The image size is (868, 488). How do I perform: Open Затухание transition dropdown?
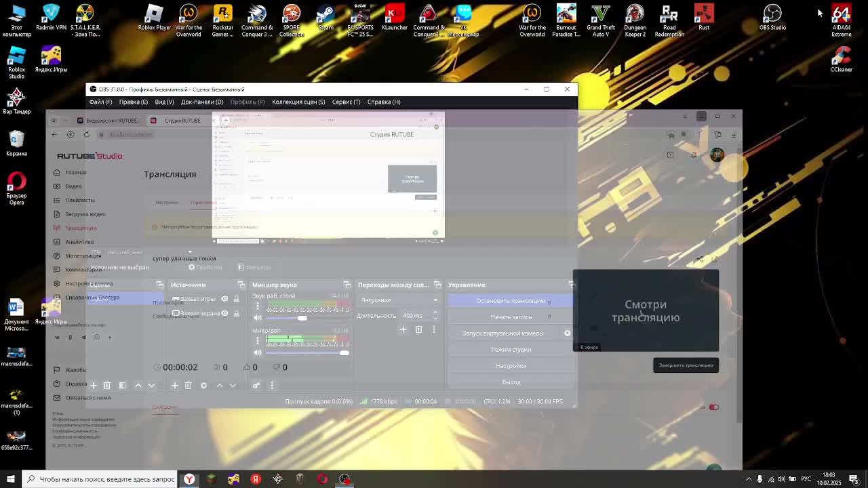point(399,300)
